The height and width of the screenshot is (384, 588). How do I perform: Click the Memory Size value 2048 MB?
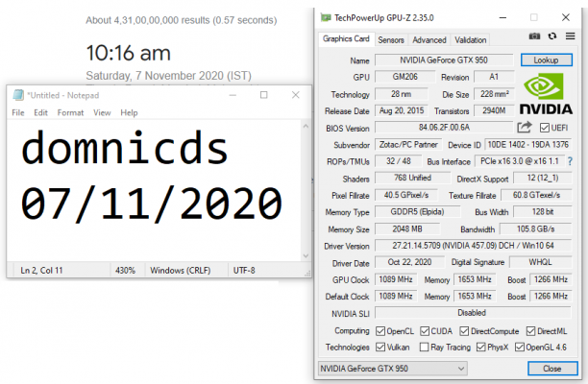click(407, 228)
